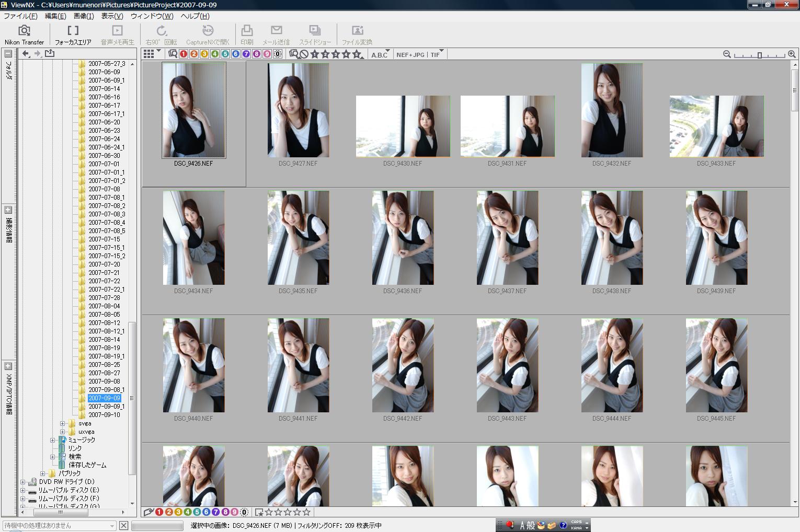This screenshot has height=532, width=800.
Task: Open image in CaptureNXで開く
Action: (x=208, y=35)
